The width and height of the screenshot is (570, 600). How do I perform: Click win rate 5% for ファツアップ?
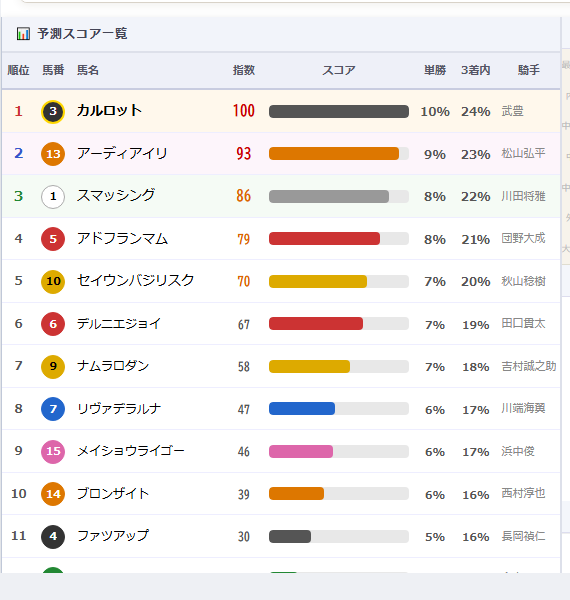click(435, 537)
